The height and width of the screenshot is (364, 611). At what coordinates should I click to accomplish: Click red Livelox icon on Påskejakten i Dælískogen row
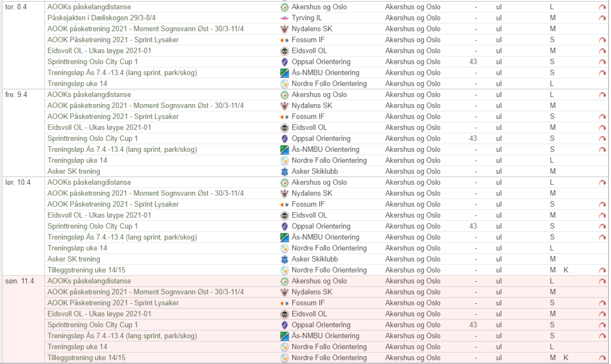click(602, 18)
